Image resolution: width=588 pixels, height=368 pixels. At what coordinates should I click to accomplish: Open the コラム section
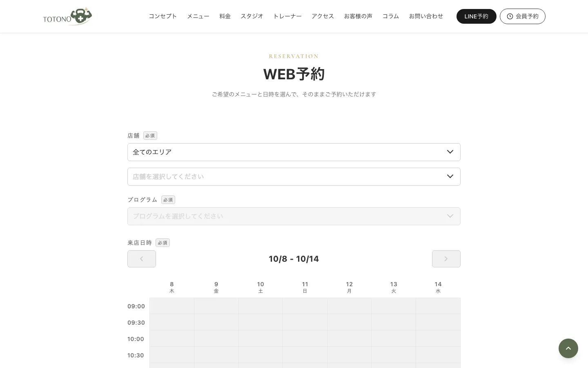tap(391, 16)
